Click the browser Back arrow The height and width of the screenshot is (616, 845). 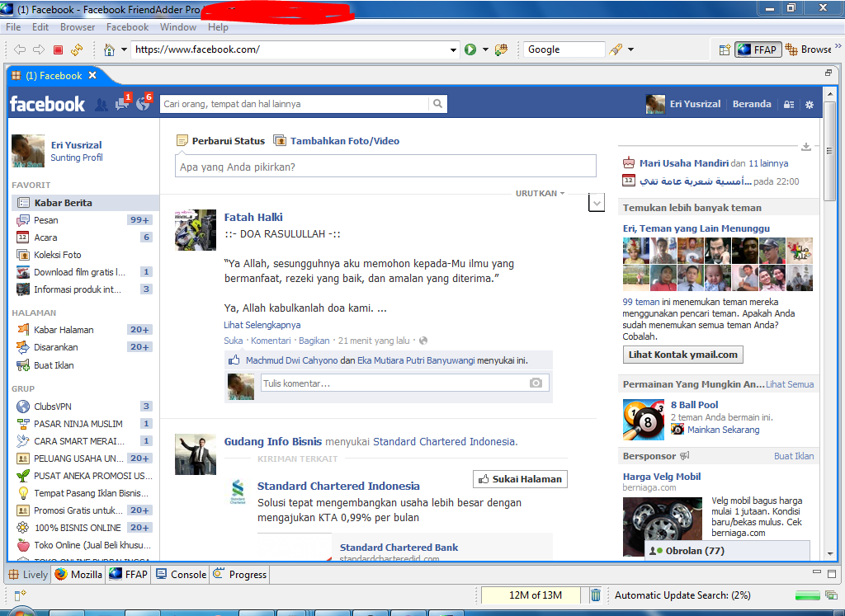pyautogui.click(x=20, y=49)
